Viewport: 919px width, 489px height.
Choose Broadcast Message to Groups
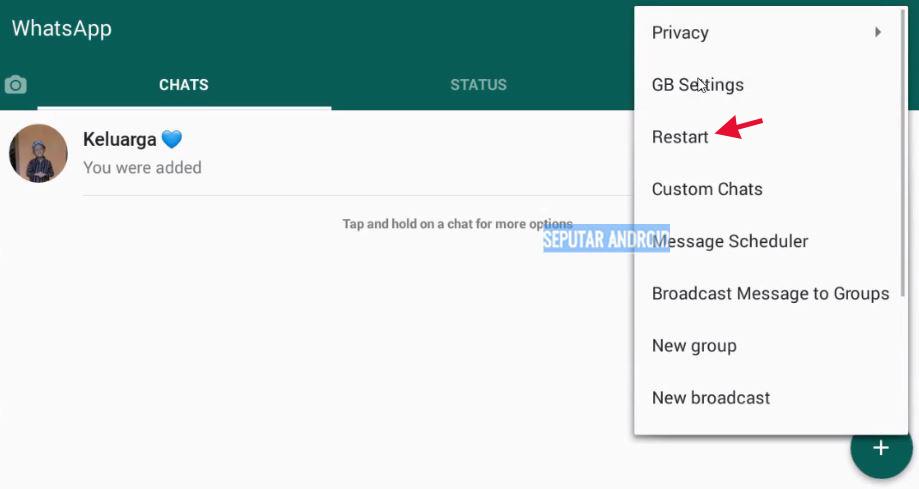pos(770,294)
